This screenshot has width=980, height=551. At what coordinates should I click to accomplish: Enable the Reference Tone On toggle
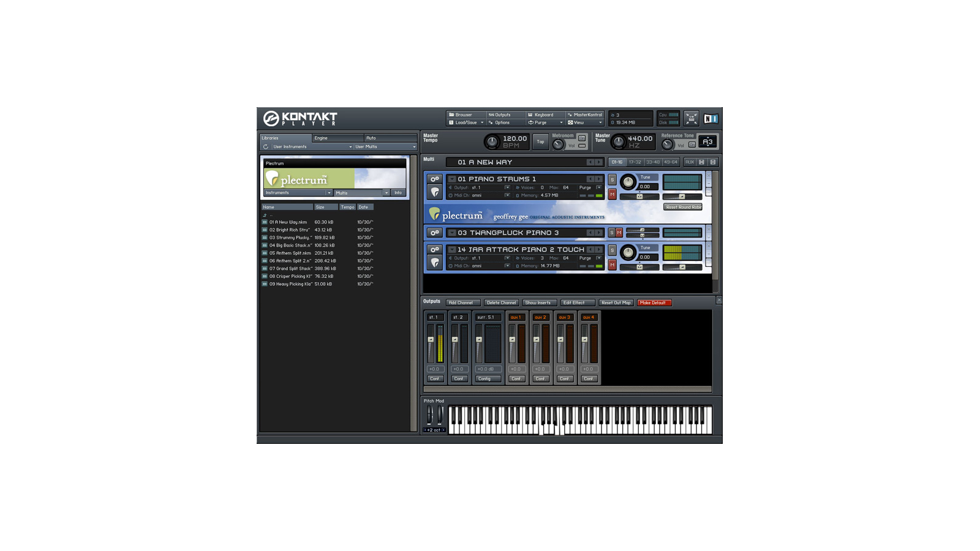click(692, 145)
